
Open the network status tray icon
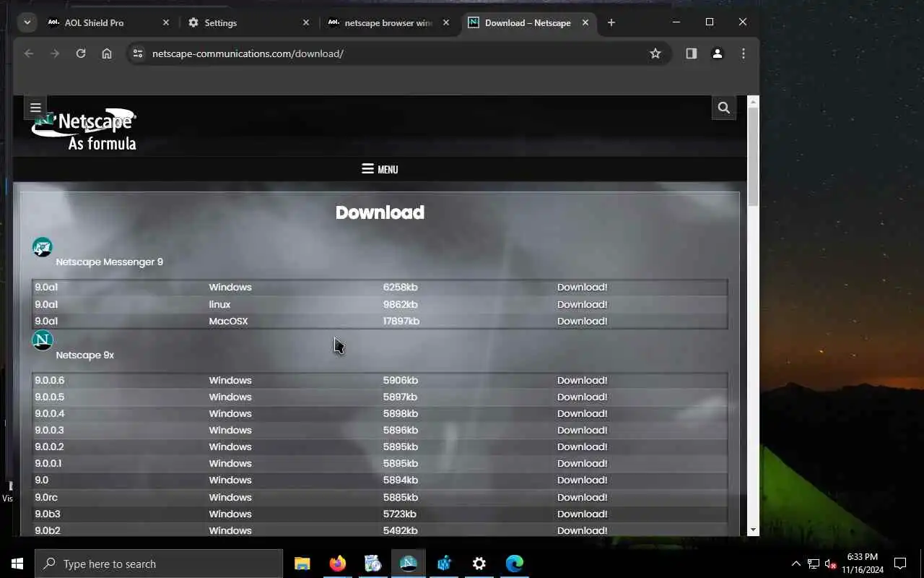(814, 564)
